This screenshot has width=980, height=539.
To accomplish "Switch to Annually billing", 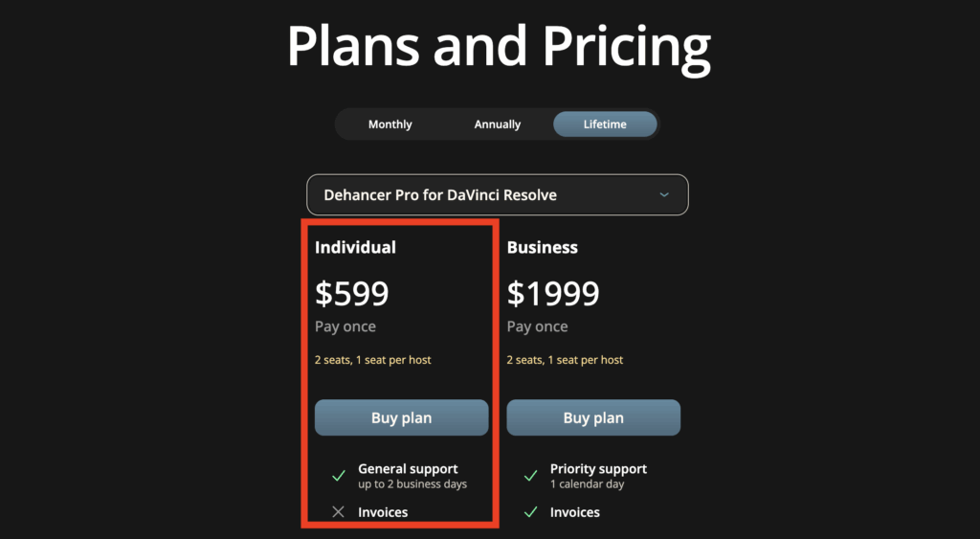I will click(x=498, y=124).
